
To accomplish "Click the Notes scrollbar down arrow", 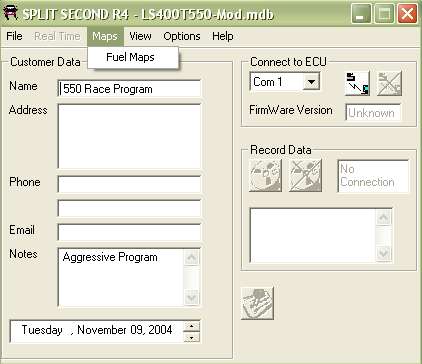I will (192, 298).
